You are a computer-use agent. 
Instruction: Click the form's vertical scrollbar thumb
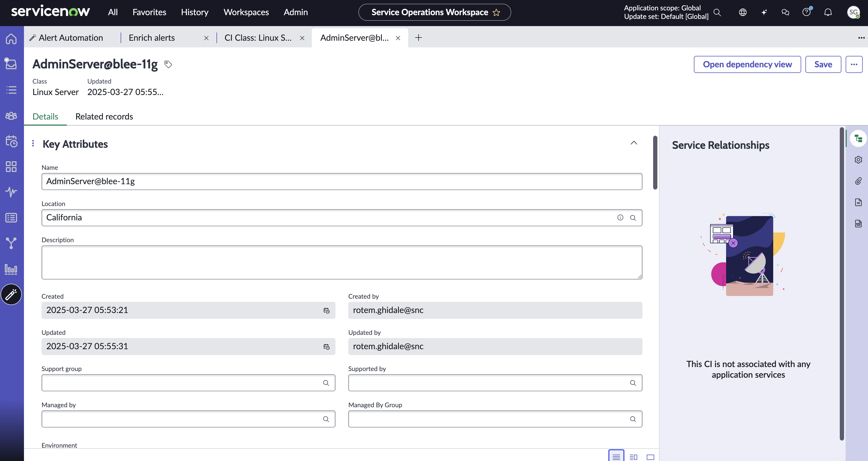[x=655, y=163]
